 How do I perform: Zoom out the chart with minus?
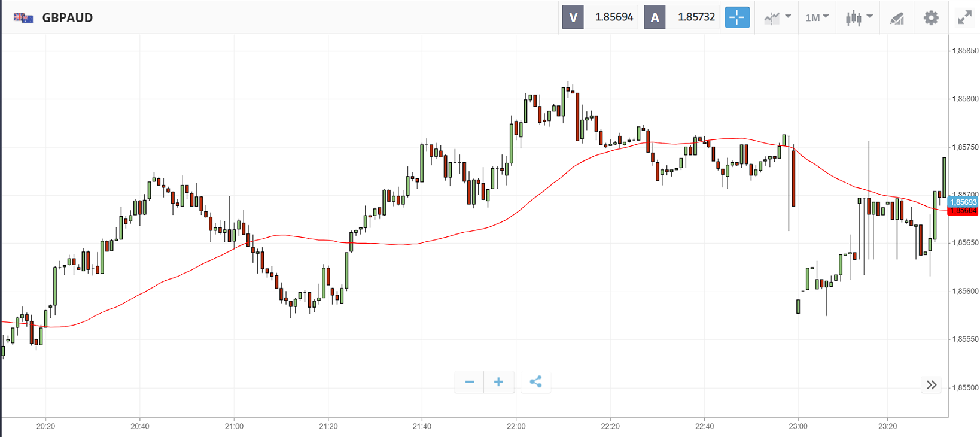point(469,382)
